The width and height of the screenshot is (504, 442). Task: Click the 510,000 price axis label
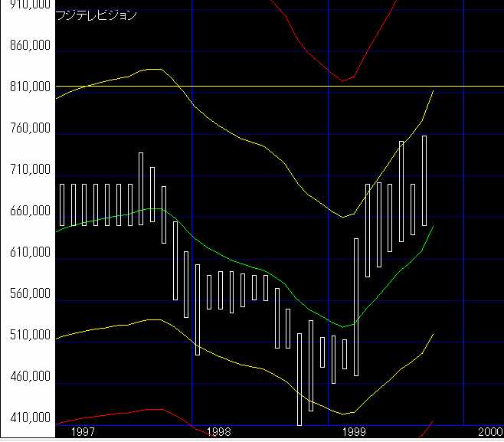[x=28, y=336]
